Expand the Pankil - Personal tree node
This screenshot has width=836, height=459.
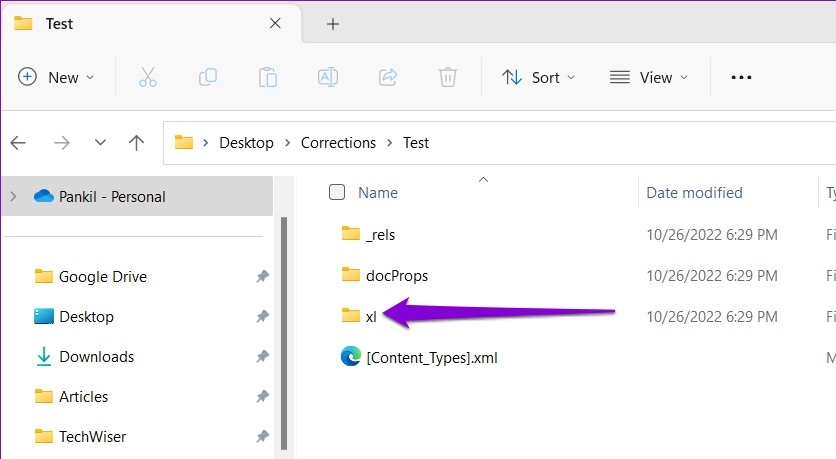[13, 196]
